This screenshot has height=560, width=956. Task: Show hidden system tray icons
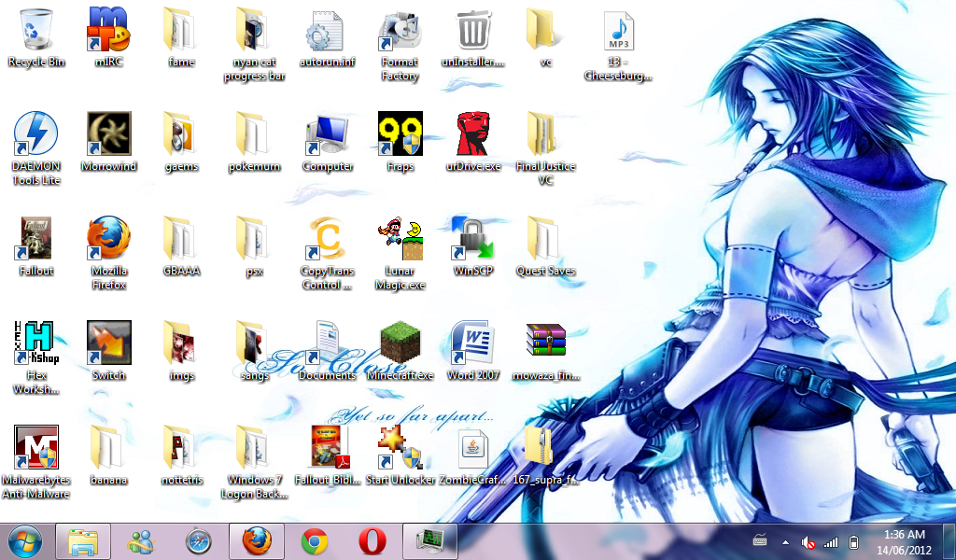pyautogui.click(x=785, y=541)
